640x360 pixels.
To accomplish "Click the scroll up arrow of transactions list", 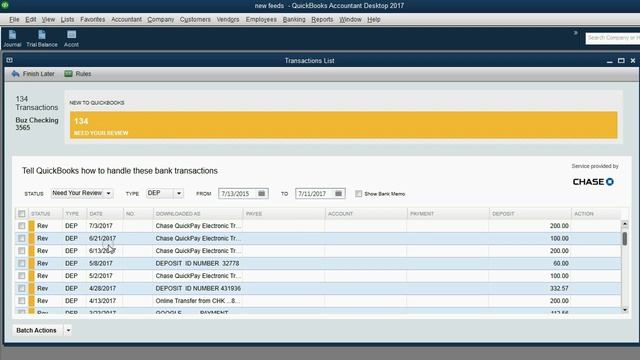I will click(x=624, y=224).
